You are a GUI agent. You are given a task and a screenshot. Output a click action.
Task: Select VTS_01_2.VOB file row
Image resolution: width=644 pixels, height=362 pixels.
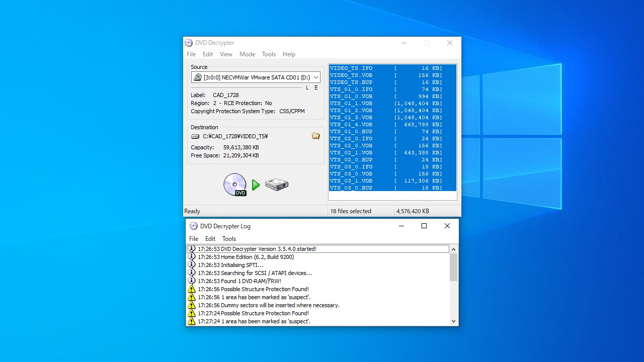click(x=392, y=111)
